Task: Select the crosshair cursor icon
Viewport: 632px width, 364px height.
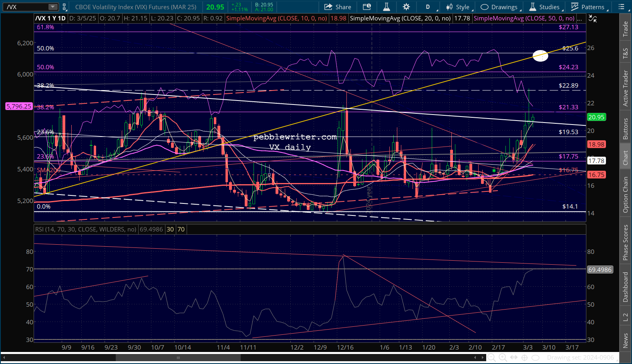Action: click(x=524, y=358)
